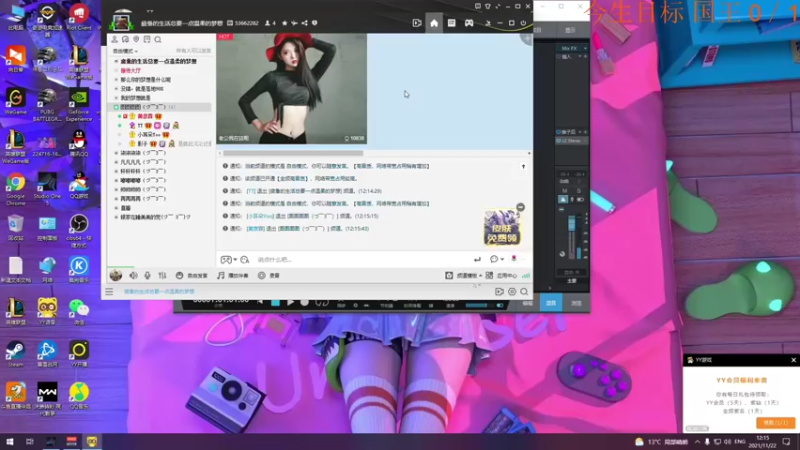This screenshot has height=450, width=800.
Task: Click the power exit-channel icon in YY header
Action: [x=523, y=23]
